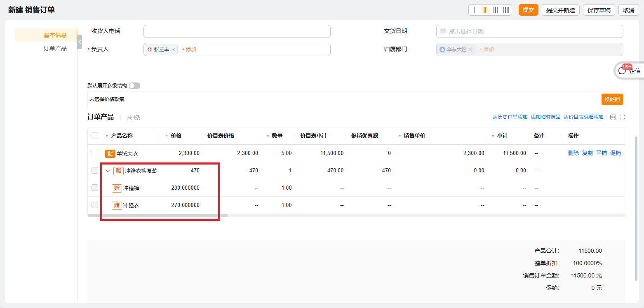Collapse the 冲锋衣裤套装 bundle row
The image size is (644, 308).
(108, 171)
